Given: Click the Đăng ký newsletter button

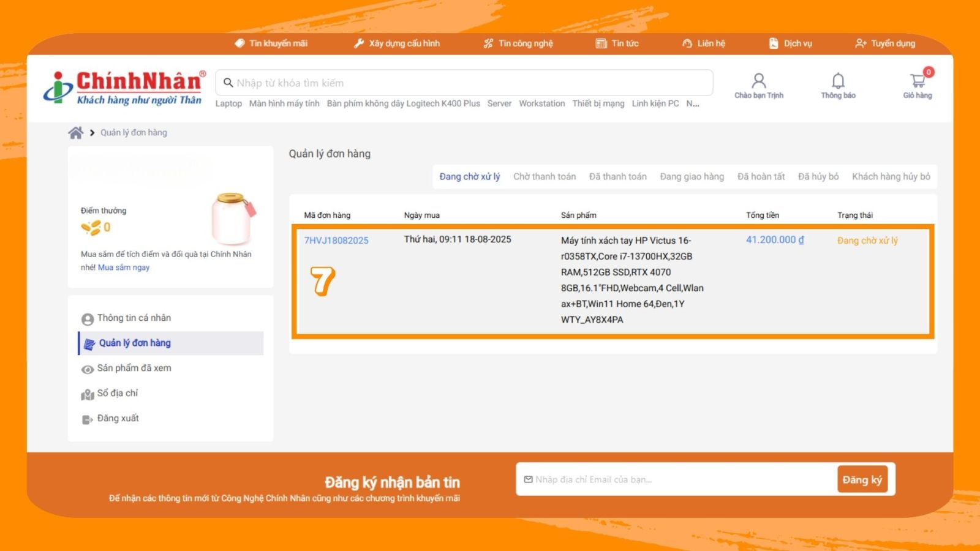Looking at the screenshot, I should (x=862, y=479).
